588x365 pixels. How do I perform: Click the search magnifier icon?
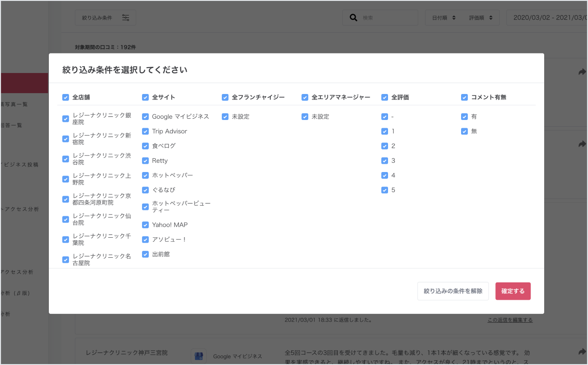click(x=353, y=18)
